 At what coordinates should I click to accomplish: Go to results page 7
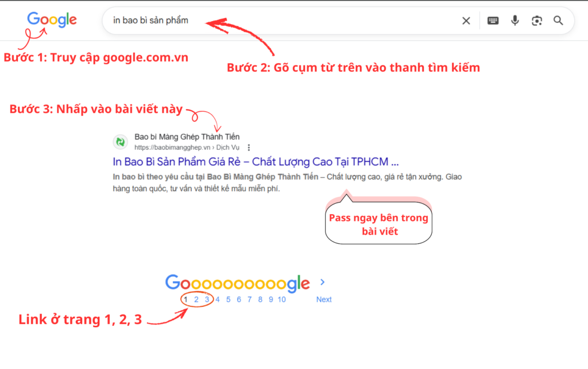click(249, 300)
